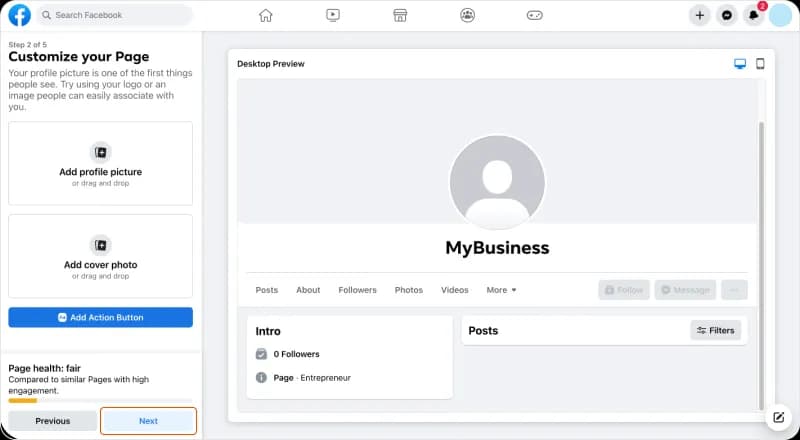Screen dimensions: 800x440
Task: Click the Add Action Button
Action: click(100, 317)
